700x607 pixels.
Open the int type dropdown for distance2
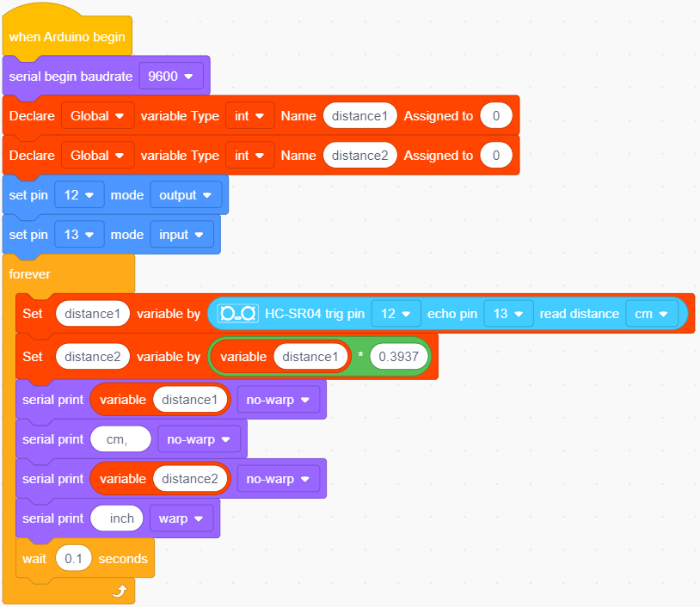pyautogui.click(x=250, y=156)
